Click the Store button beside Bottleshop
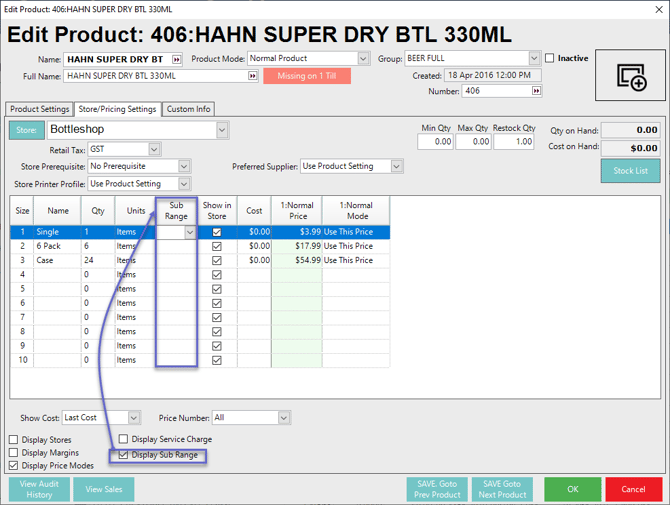 (x=25, y=130)
